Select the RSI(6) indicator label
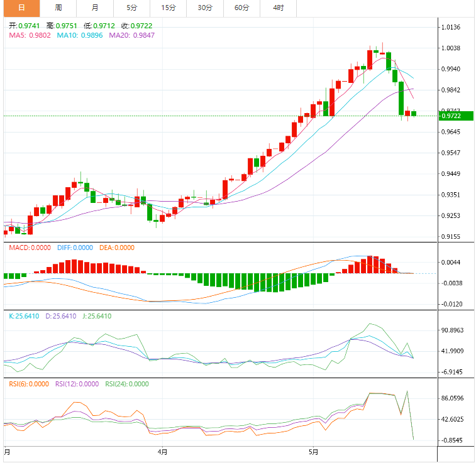This screenshot has width=476, height=463. click(28, 384)
